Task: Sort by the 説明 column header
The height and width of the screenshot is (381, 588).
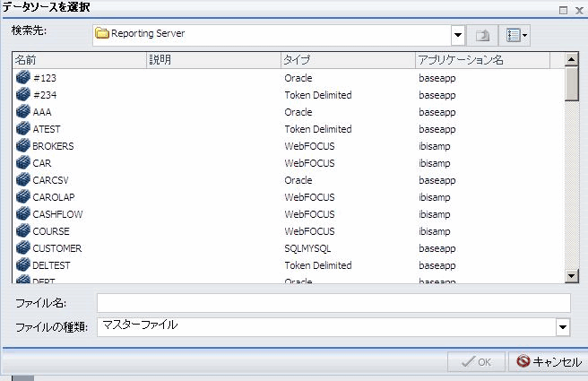Action: 213,60
